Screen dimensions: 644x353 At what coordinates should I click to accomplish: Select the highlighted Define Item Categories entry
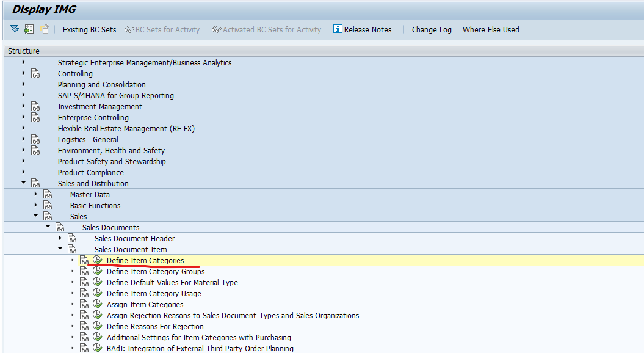point(147,260)
